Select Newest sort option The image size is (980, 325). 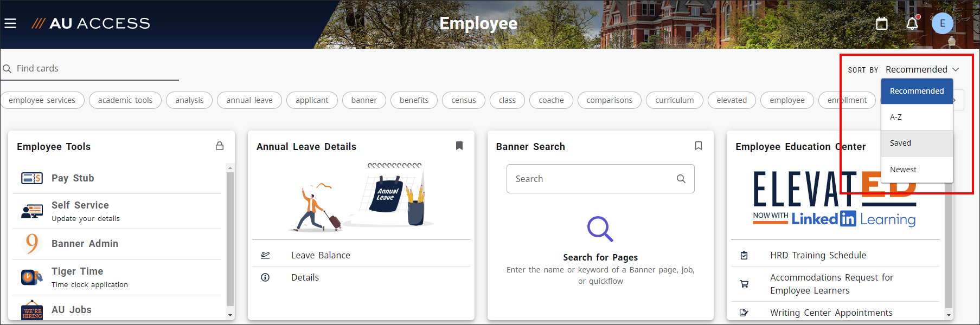pos(917,170)
